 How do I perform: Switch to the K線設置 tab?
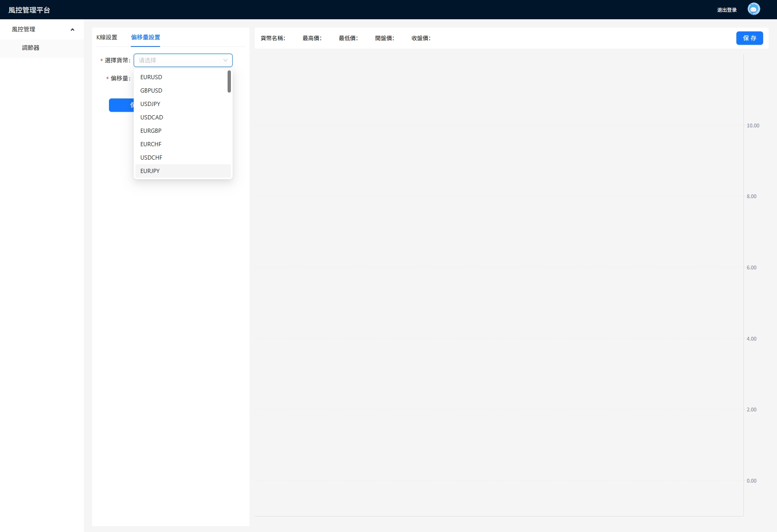pos(107,37)
